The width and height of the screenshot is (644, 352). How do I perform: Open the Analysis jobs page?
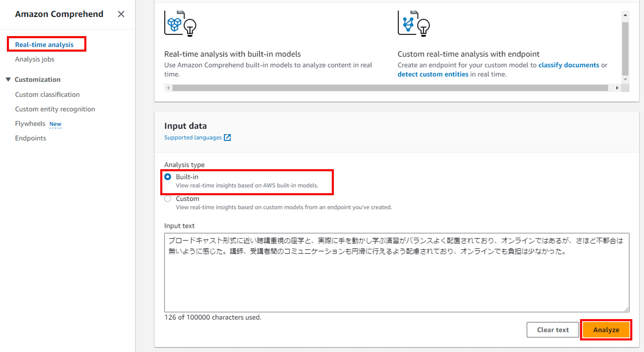(35, 59)
